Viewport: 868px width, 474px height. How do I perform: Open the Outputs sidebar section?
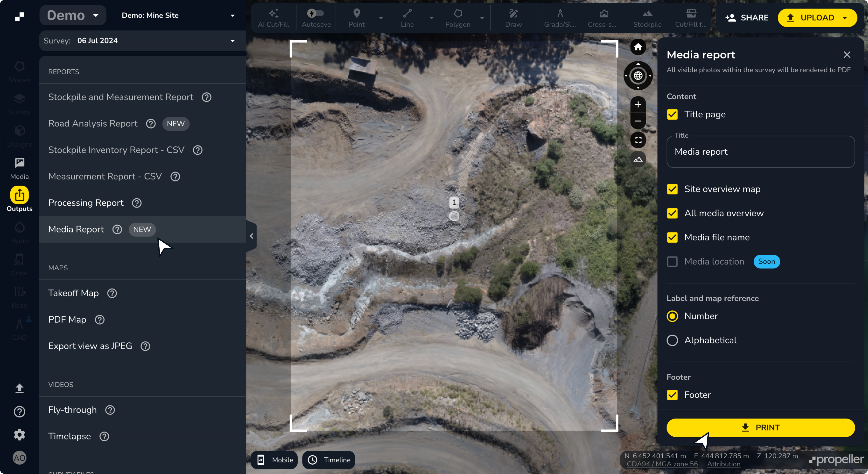click(20, 199)
